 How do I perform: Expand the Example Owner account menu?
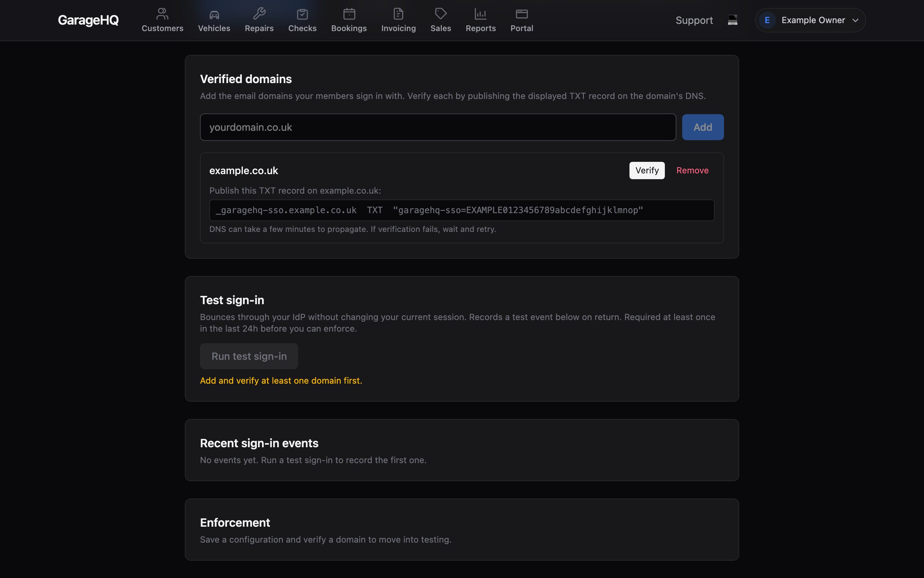[x=810, y=20]
